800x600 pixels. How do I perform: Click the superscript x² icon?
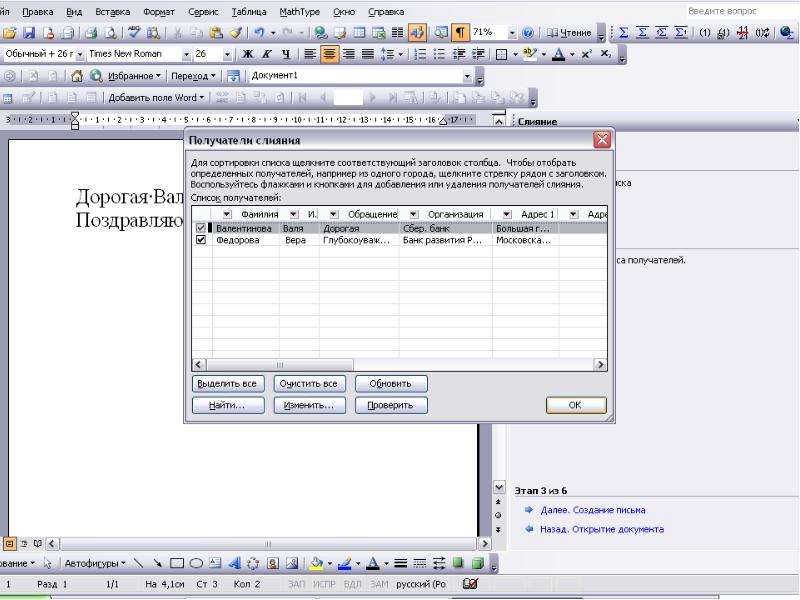point(587,54)
